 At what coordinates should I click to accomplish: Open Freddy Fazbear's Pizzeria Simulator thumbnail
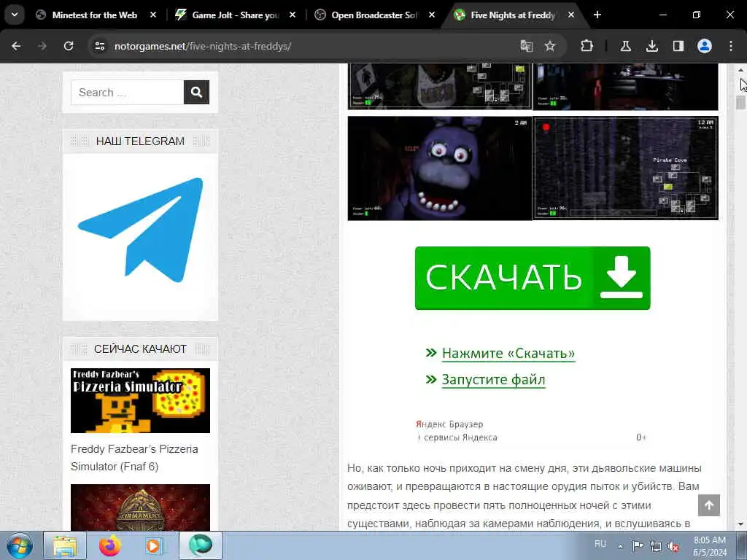click(x=141, y=400)
